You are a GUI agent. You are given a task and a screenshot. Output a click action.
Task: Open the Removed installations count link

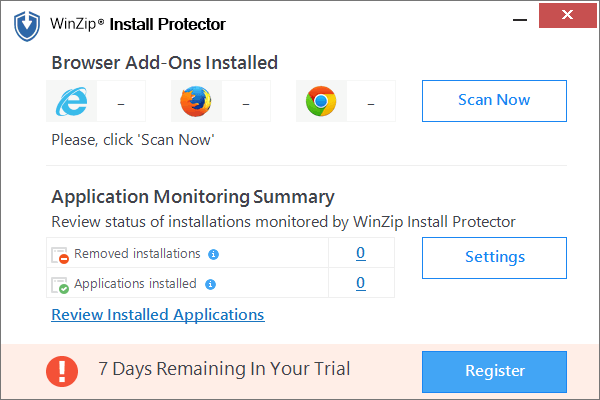tap(360, 253)
